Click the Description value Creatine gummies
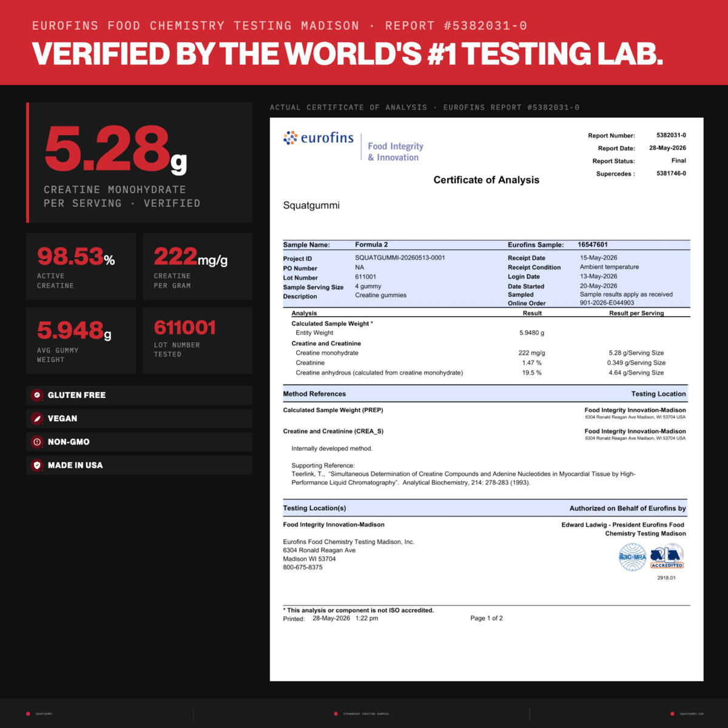The image size is (728, 728). coord(380,295)
